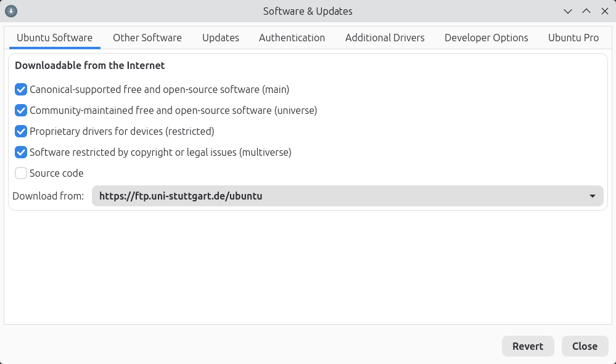This screenshot has height=364, width=616.
Task: Maximize the window using the up chevron
Action: (586, 11)
